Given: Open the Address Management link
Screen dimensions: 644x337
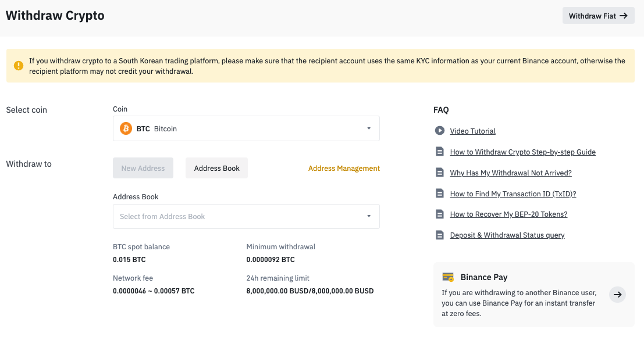Looking at the screenshot, I should (344, 168).
